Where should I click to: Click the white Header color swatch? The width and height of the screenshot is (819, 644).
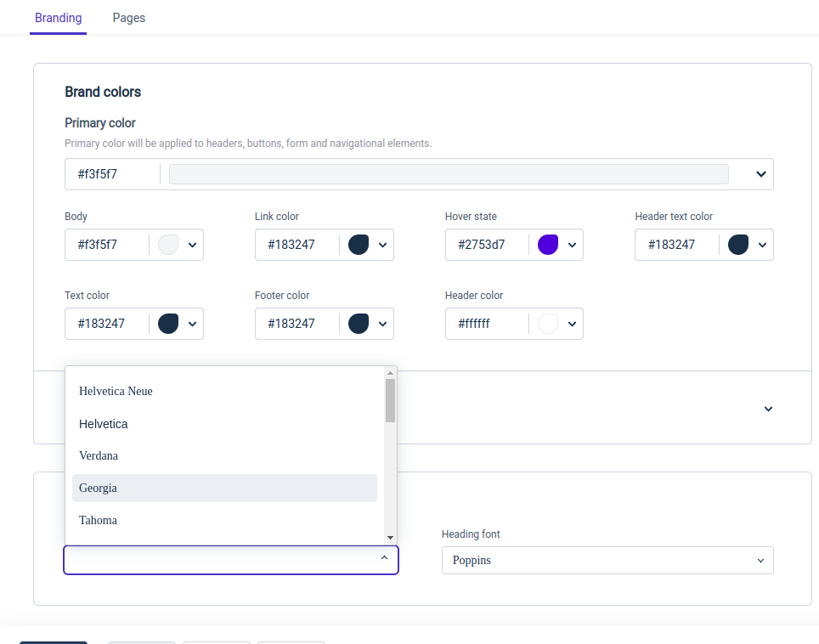click(548, 324)
